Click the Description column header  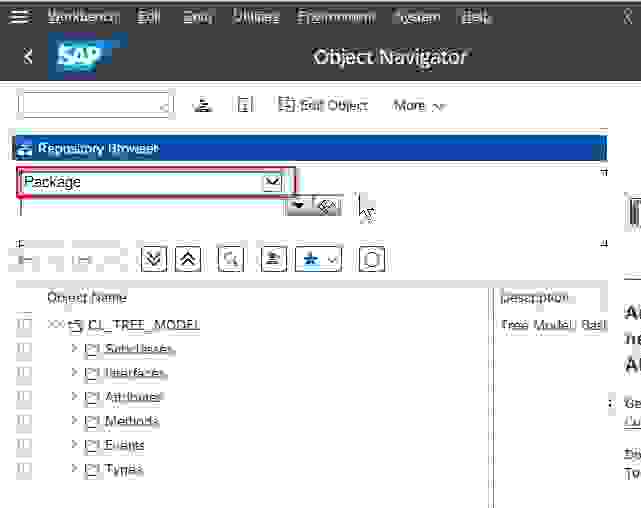535,298
